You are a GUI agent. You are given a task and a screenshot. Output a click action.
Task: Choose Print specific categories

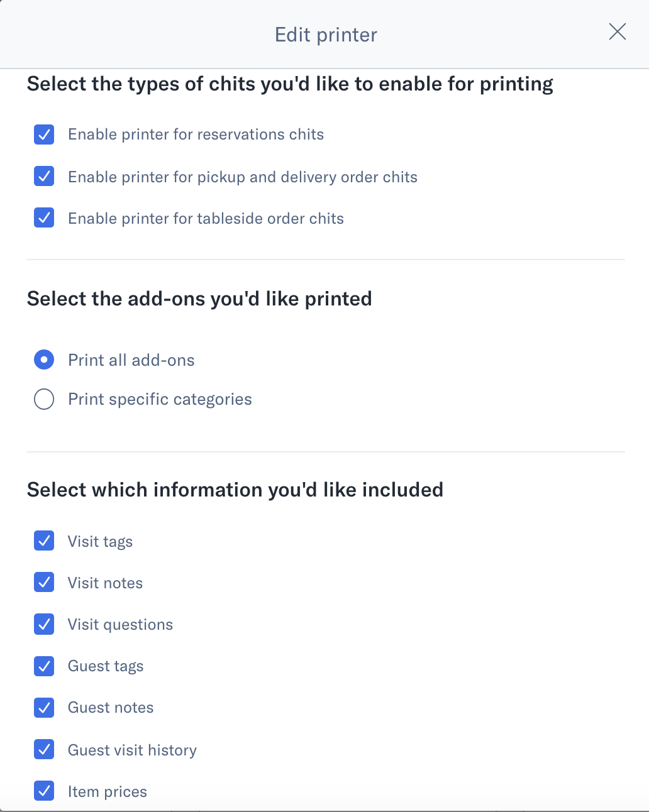pyautogui.click(x=43, y=398)
